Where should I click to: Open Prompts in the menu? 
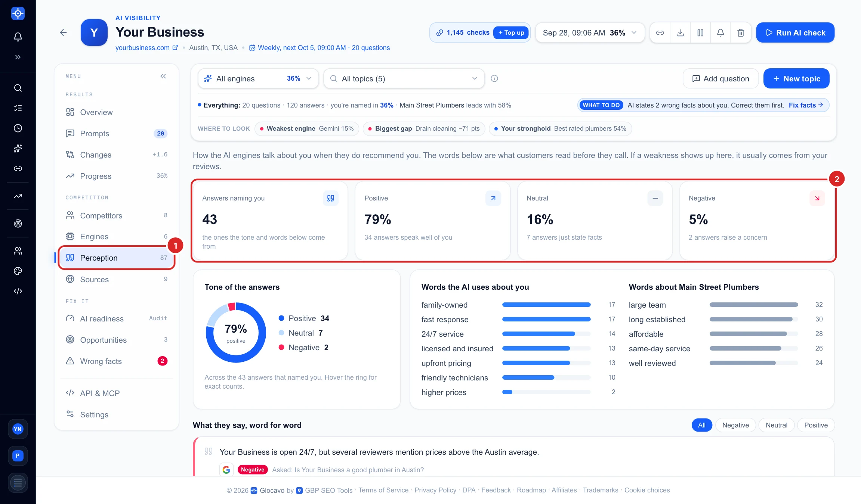coord(117,134)
